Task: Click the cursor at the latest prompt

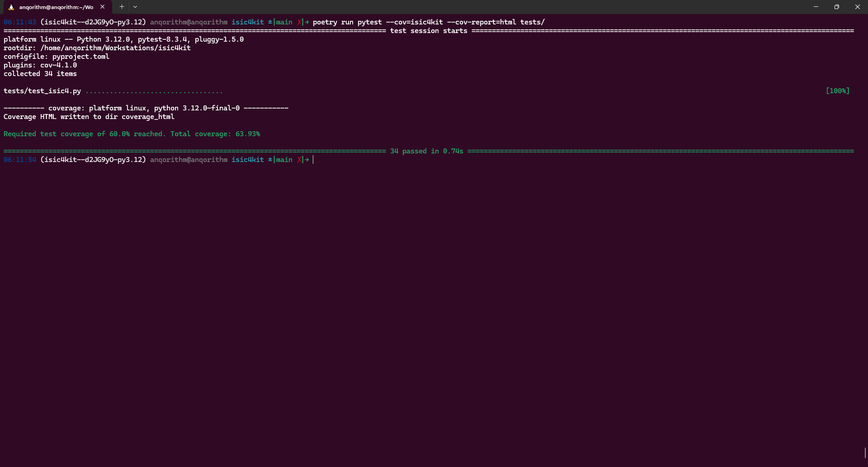Action: click(313, 160)
